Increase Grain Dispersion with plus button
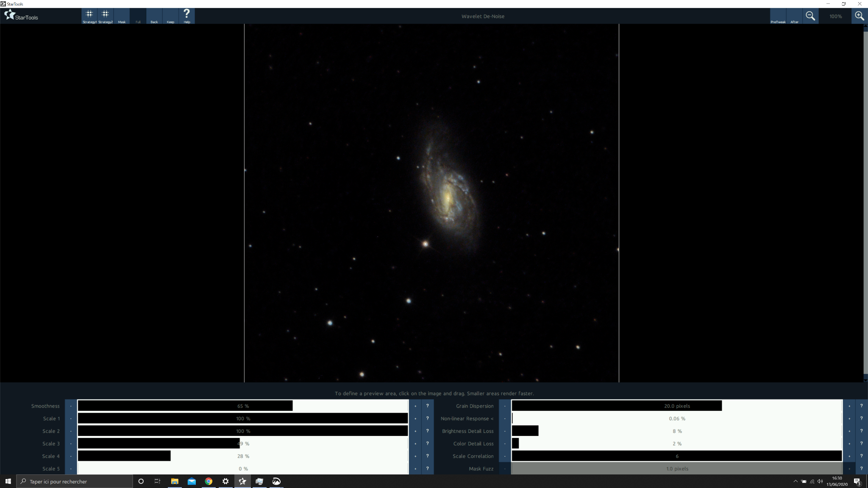 [849, 406]
